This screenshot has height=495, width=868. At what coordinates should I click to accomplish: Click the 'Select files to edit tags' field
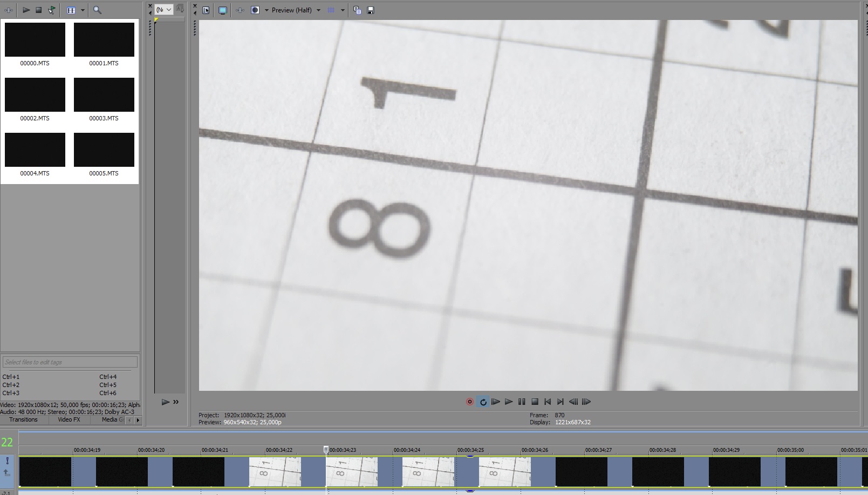[x=70, y=362]
